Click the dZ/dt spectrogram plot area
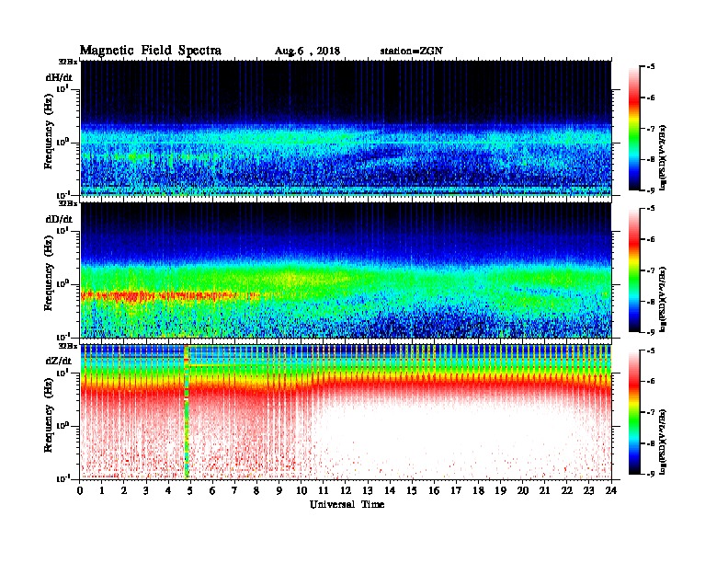The width and height of the screenshot is (728, 563). (x=346, y=412)
